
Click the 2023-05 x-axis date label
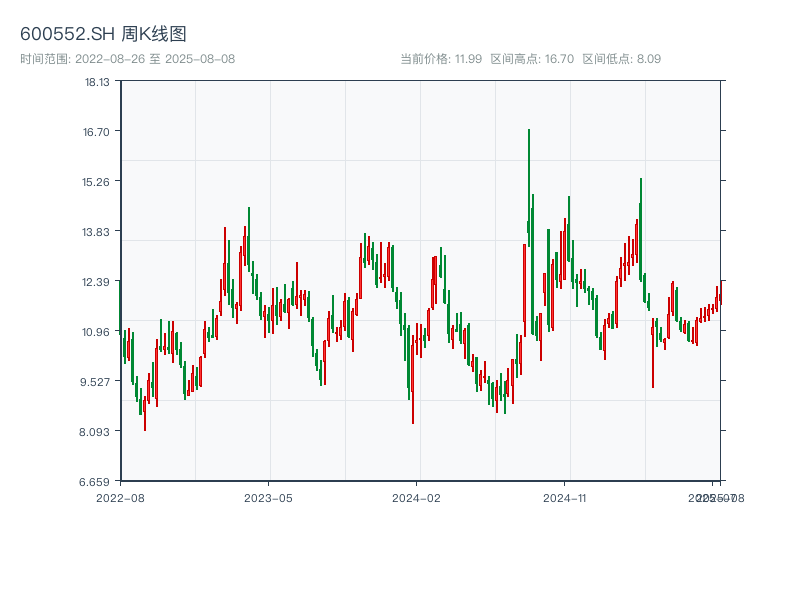pos(268,498)
